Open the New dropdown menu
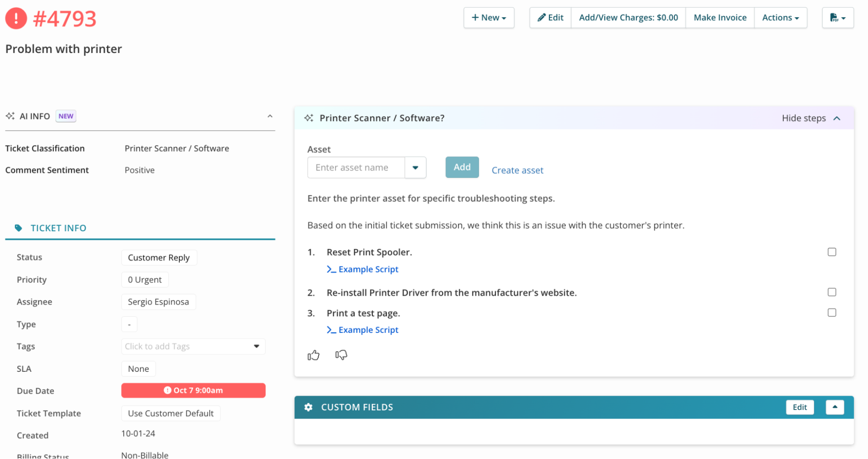This screenshot has height=459, width=868. 488,18
